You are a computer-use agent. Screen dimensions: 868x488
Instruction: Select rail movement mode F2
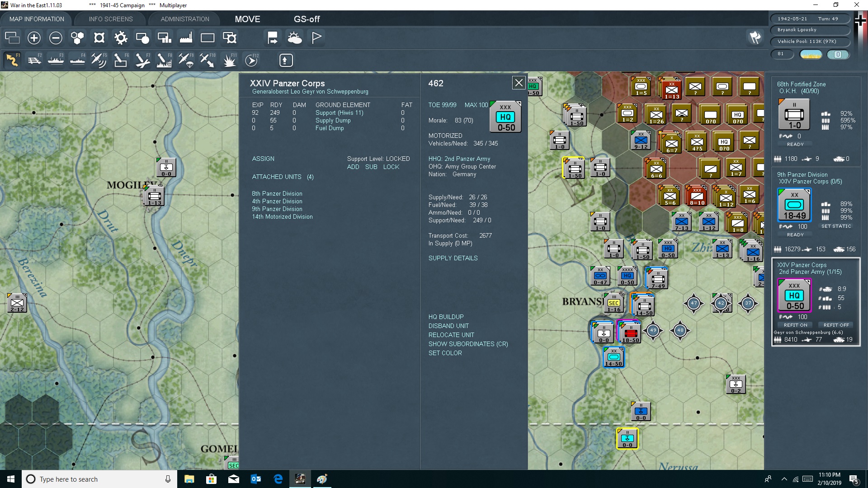[34, 60]
